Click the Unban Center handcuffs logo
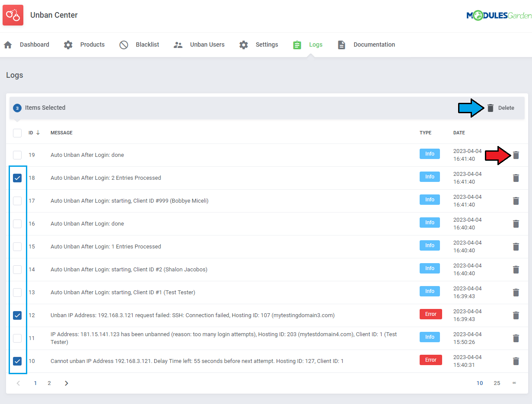The width and height of the screenshot is (532, 404). tap(13, 15)
